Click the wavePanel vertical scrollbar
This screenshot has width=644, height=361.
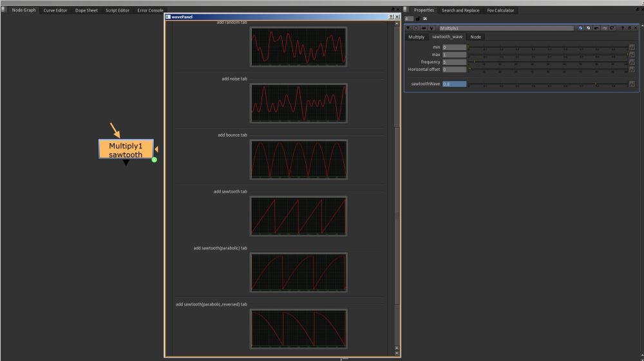[397, 215]
